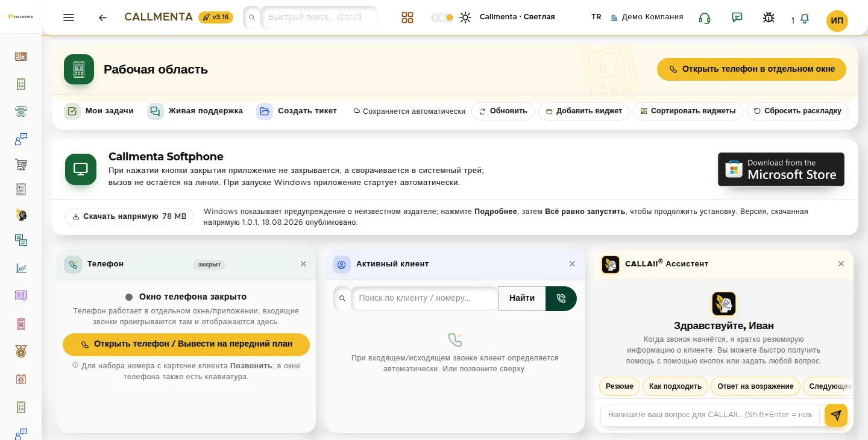Open the chat message icon in header
The height and width of the screenshot is (440, 868).
click(737, 17)
